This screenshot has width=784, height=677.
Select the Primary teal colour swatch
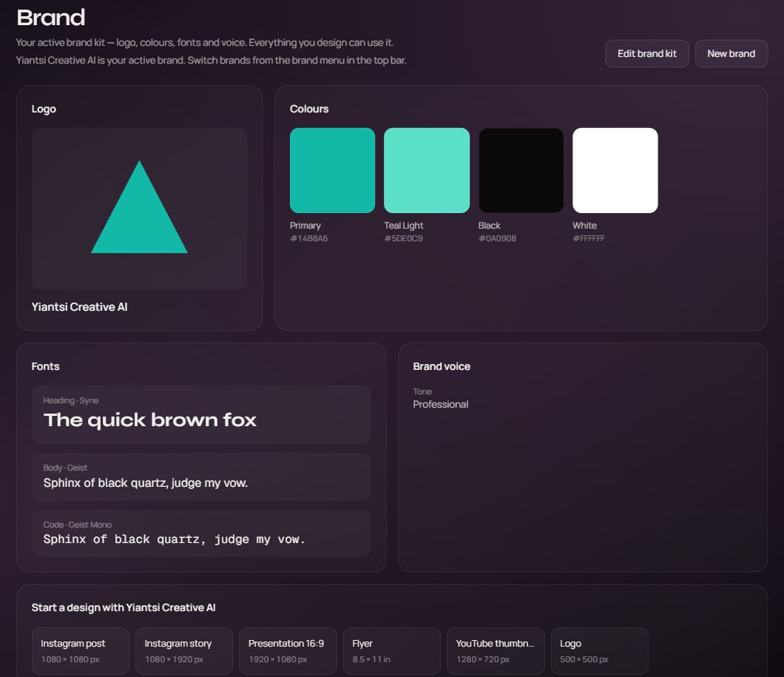(x=333, y=170)
